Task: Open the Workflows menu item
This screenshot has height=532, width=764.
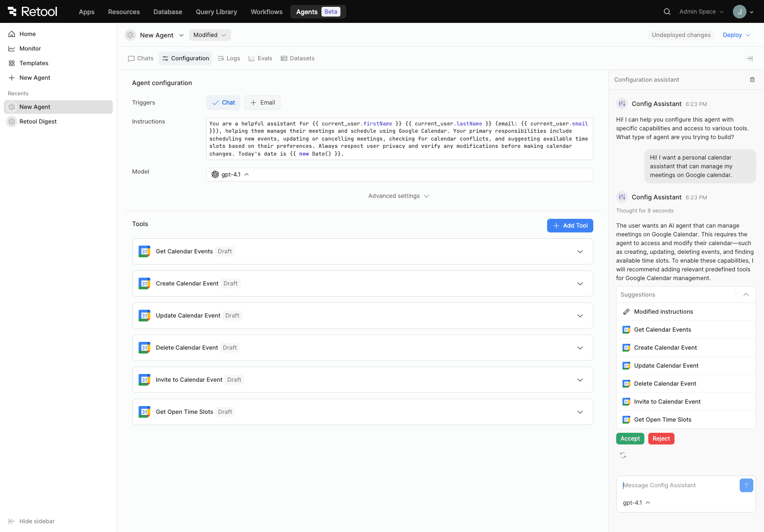Action: click(x=267, y=12)
